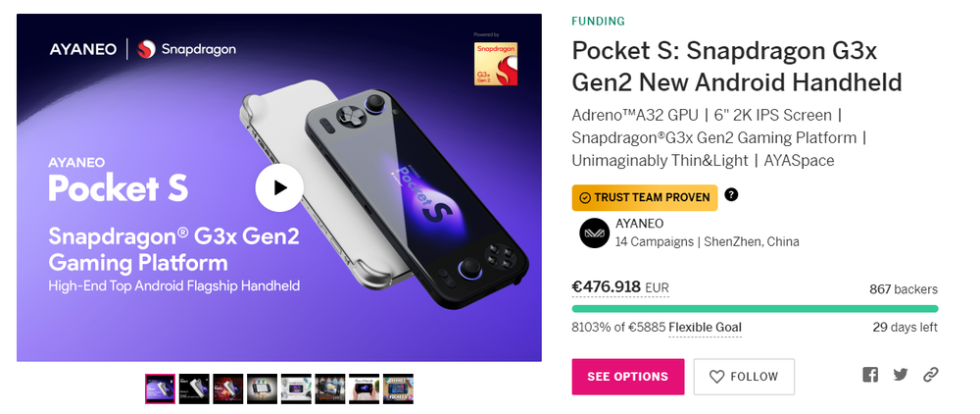
Task: Click the Trust Team Proven help icon
Action: (x=731, y=195)
